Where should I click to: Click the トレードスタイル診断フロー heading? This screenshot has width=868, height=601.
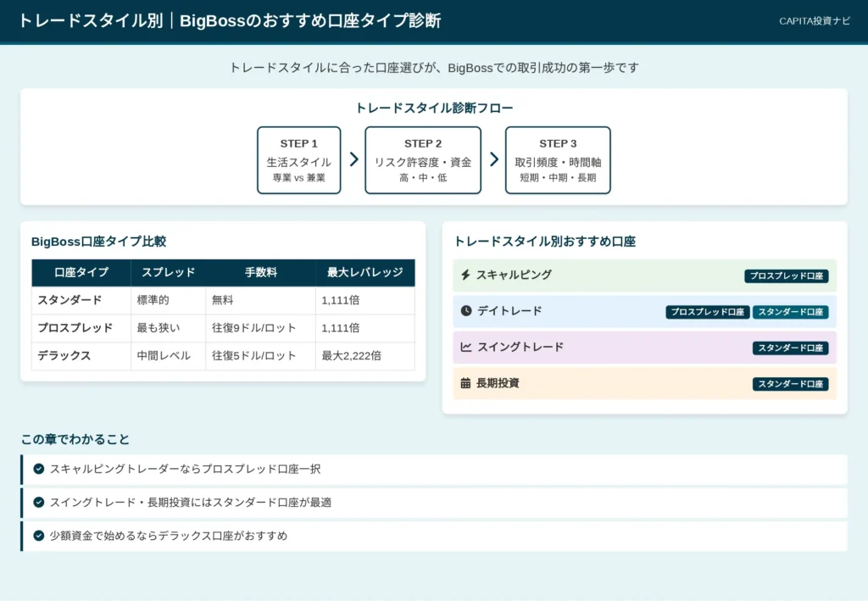point(434,108)
